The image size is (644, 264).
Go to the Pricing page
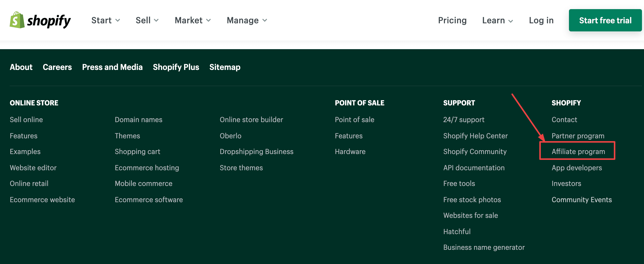pyautogui.click(x=452, y=20)
